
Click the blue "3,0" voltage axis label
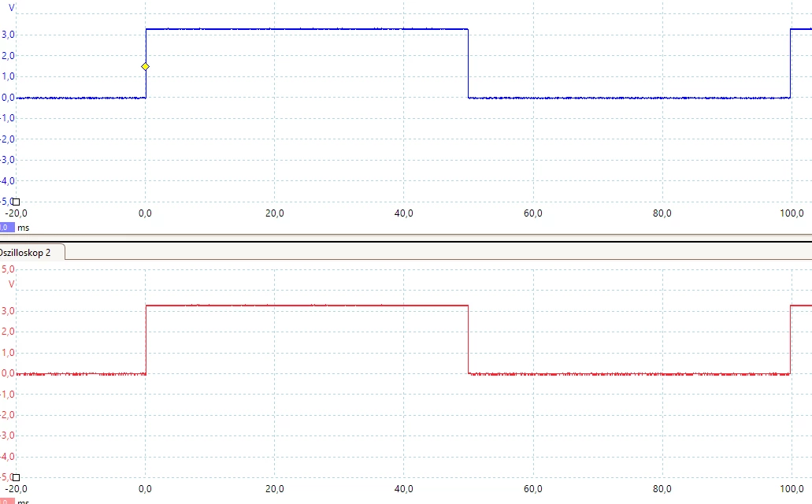pos(8,35)
